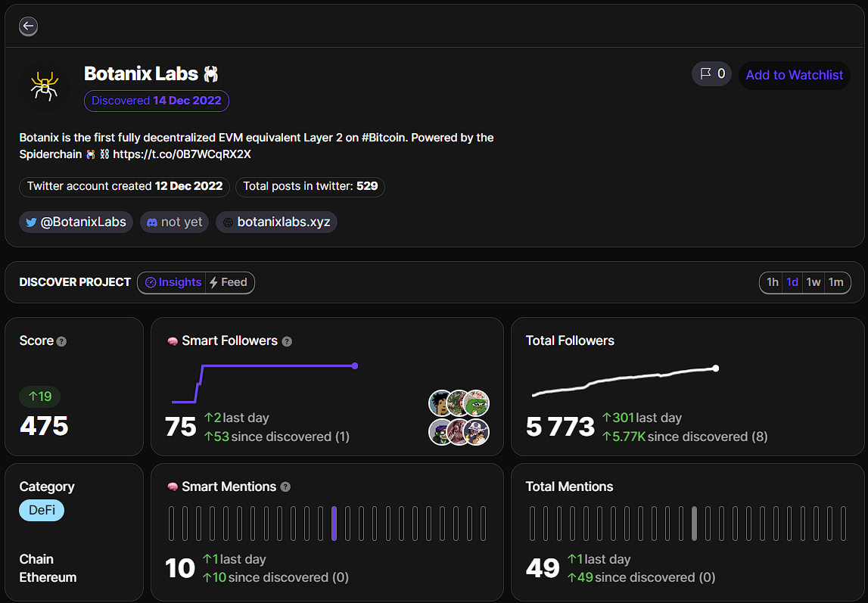Viewport: 868px width, 603px height.
Task: Click '301 last day' in Total Followers
Action: click(x=642, y=418)
